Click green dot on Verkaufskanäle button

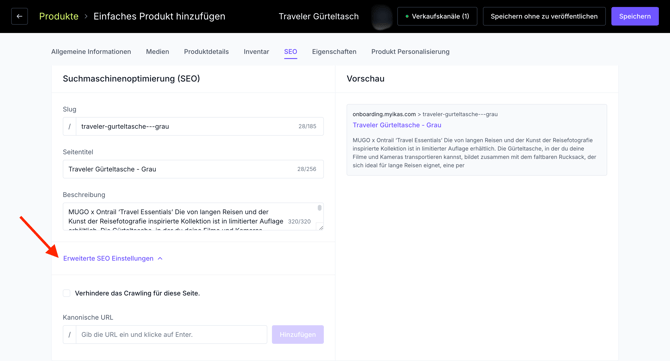pos(407,16)
